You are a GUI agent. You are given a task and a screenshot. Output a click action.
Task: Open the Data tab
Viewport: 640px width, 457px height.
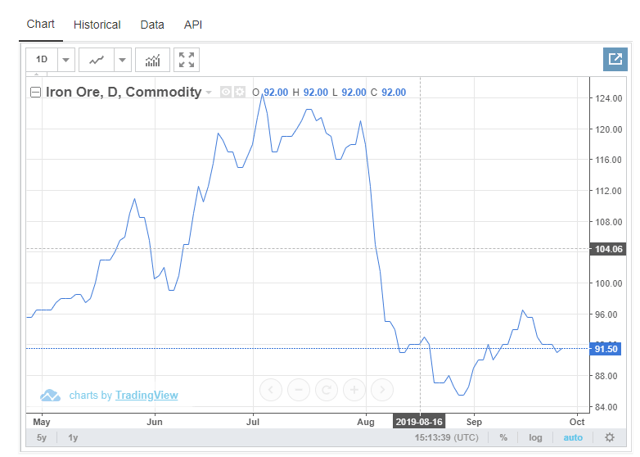click(152, 25)
